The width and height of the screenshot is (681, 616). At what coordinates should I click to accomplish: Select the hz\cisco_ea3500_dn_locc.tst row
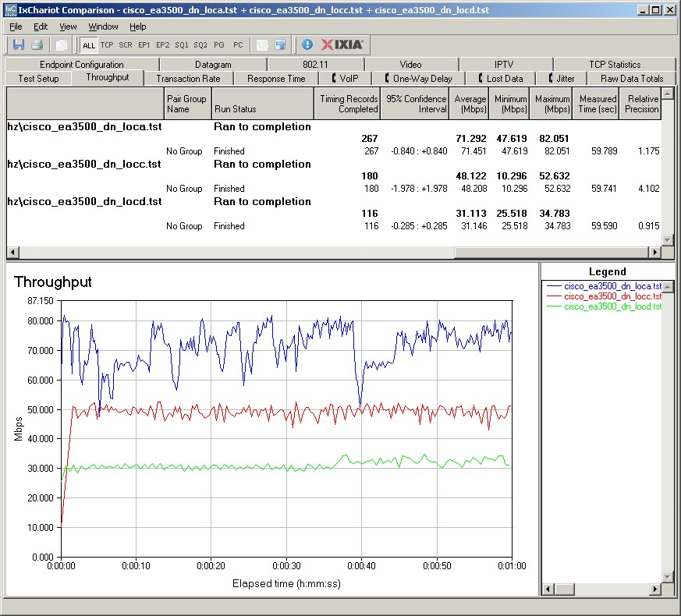coord(334,164)
